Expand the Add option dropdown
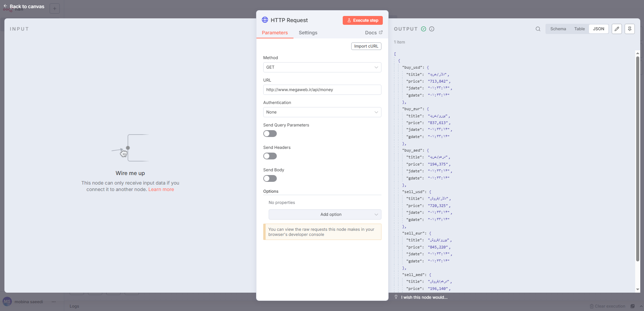Image resolution: width=644 pixels, height=311 pixels. pyautogui.click(x=324, y=214)
